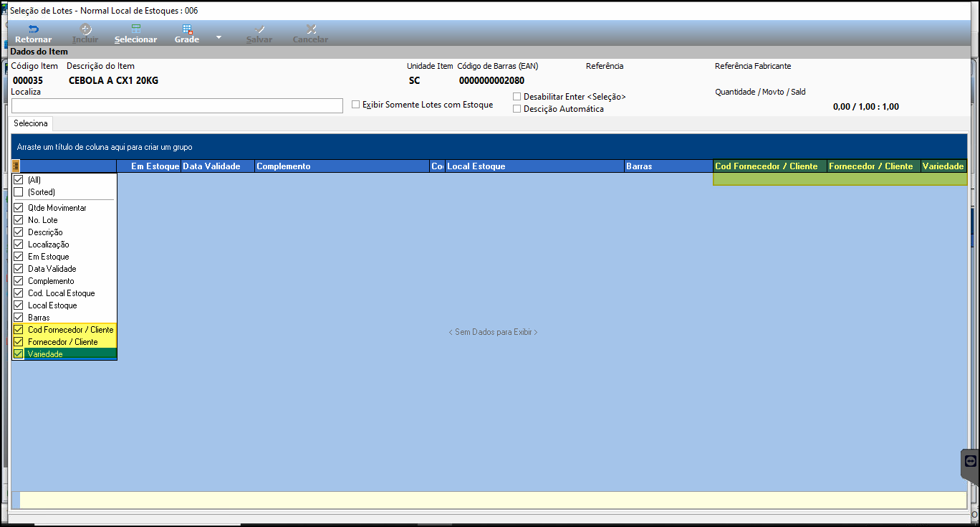Sort by Barras column header

click(x=668, y=166)
